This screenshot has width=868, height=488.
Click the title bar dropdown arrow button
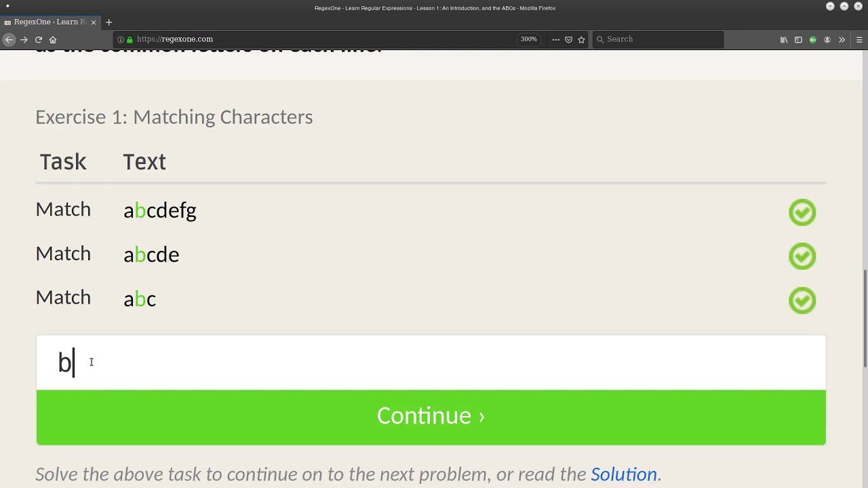coord(830,6)
